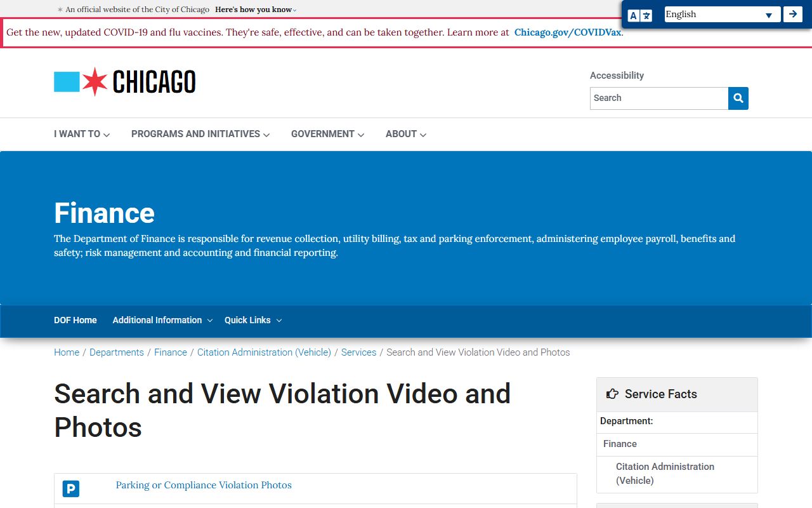The height and width of the screenshot is (508, 812).
Task: Expand the I WANT TO menu
Action: coord(82,134)
